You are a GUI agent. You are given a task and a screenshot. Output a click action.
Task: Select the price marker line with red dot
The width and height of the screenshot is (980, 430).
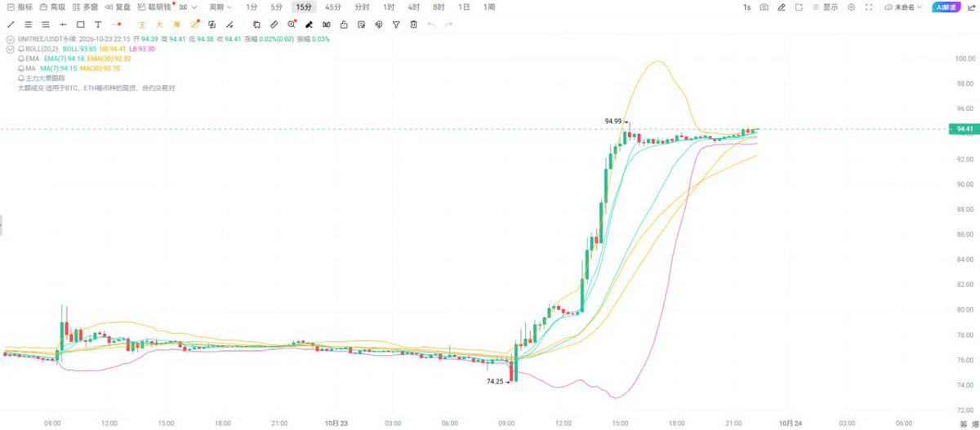(116, 24)
